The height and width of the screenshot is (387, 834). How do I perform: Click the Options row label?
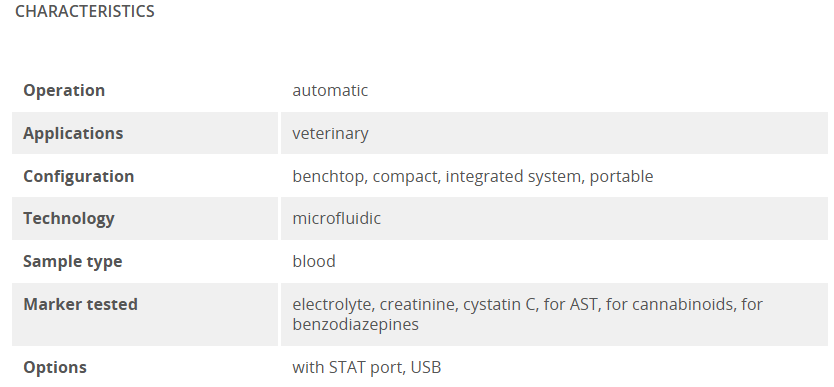tap(55, 367)
